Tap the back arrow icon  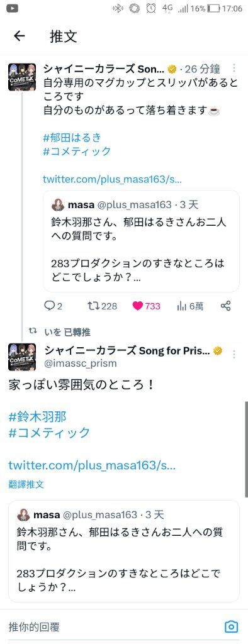[x=20, y=36]
